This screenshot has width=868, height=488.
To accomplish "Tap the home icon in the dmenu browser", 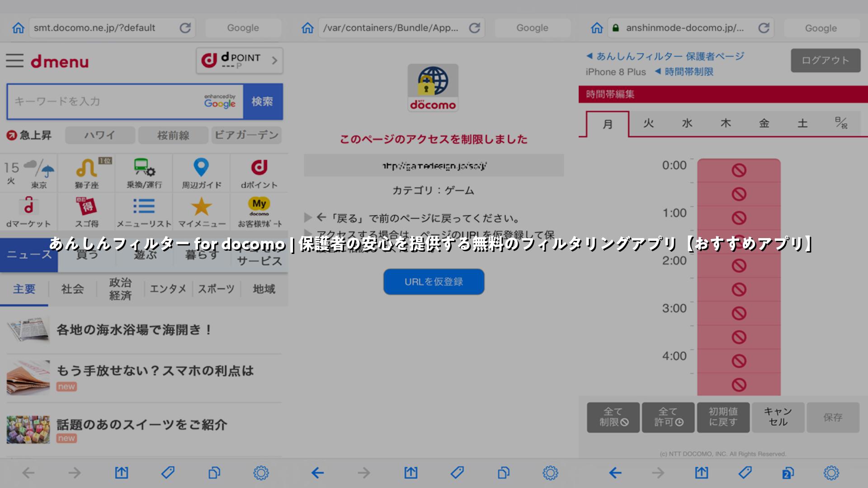I will pos(18,28).
